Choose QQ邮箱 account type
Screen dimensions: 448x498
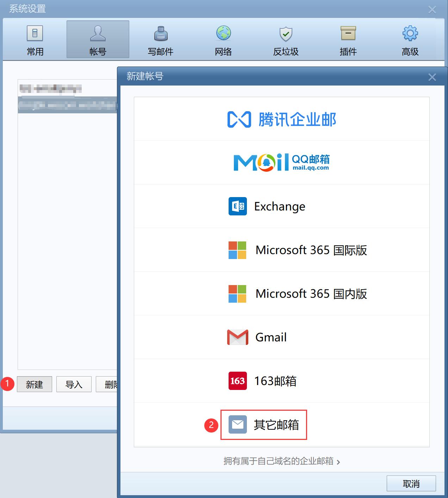(281, 163)
